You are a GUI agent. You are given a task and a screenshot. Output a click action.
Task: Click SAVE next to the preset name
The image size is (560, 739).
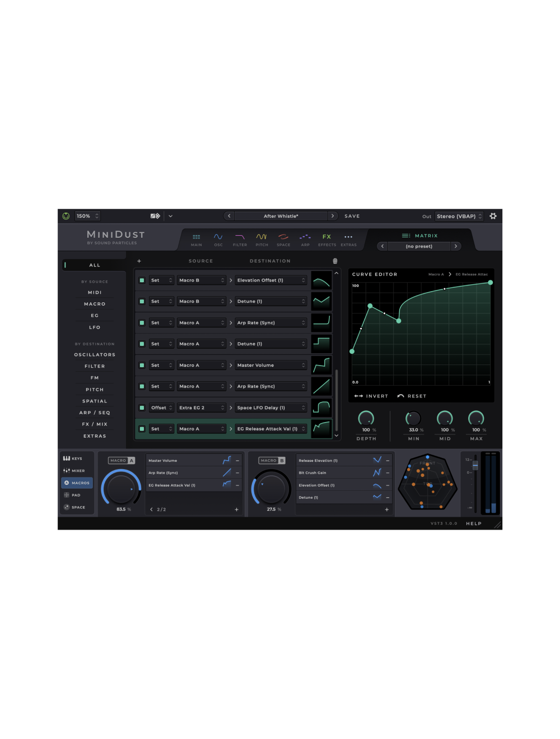[352, 216]
